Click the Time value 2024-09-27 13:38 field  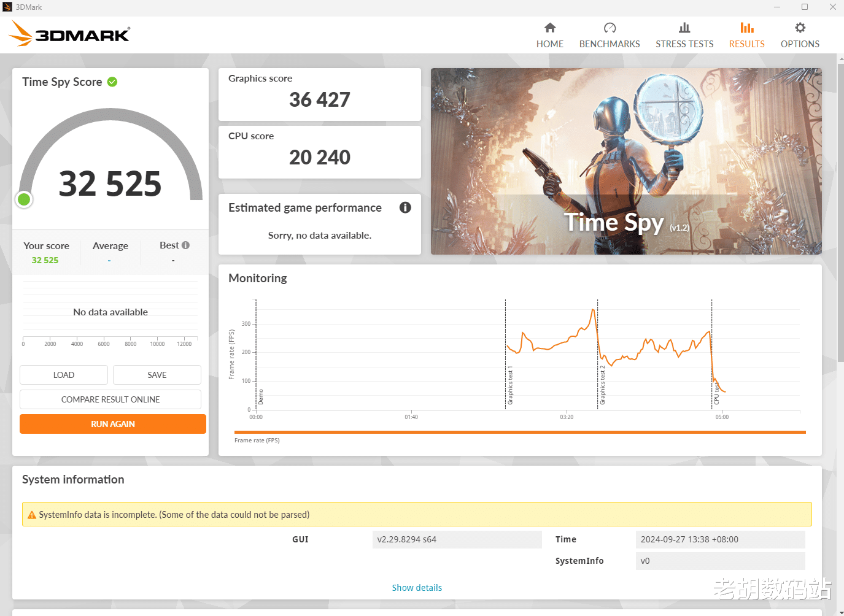click(721, 539)
